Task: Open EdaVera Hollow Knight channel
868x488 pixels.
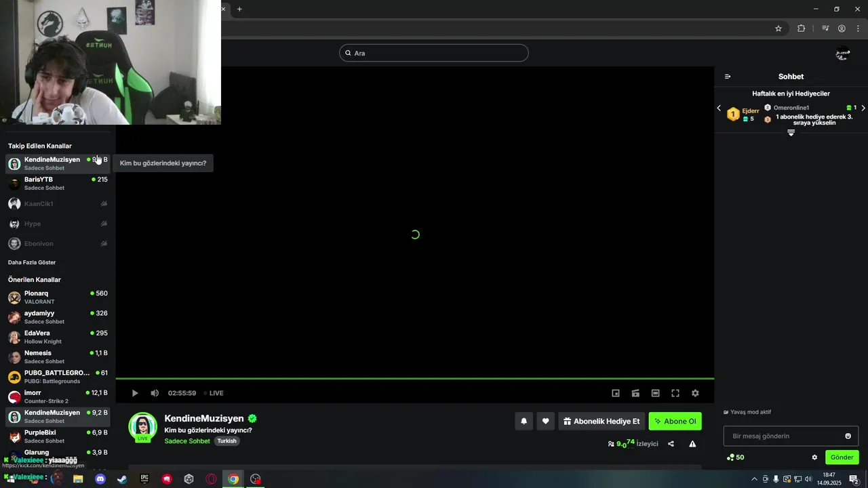Action: point(58,337)
